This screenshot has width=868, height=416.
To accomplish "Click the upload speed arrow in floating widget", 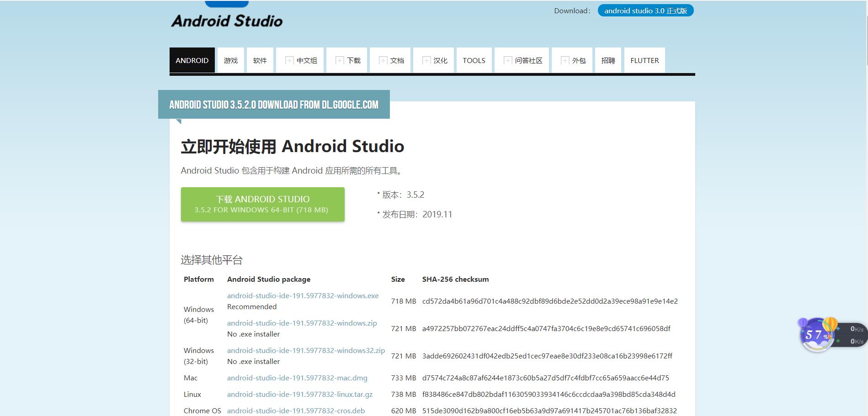I will [x=838, y=329].
